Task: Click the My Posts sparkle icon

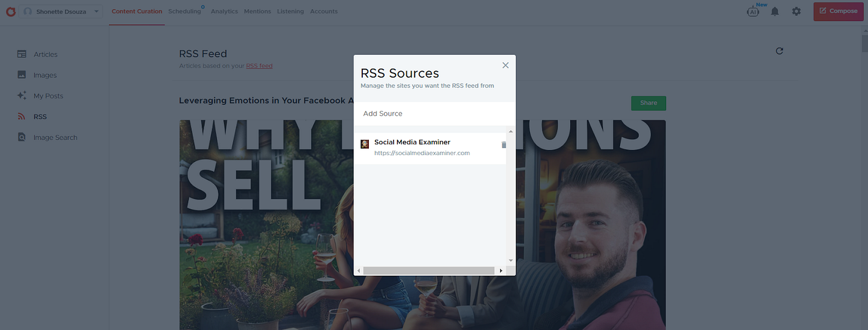Action: click(x=22, y=96)
